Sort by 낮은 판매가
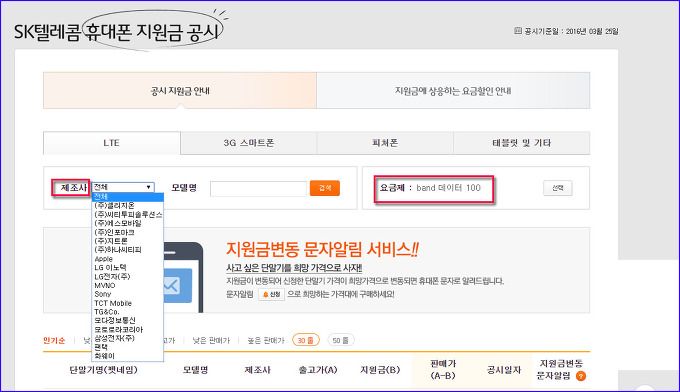This screenshot has height=392, width=680. click(x=211, y=340)
